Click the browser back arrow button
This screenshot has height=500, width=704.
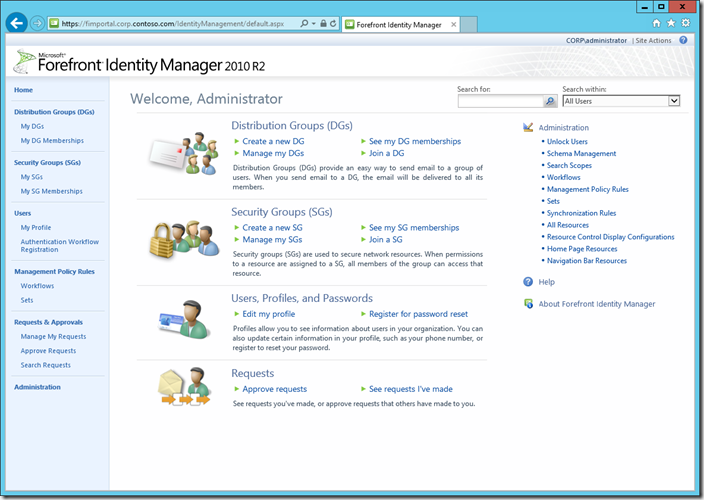17,22
